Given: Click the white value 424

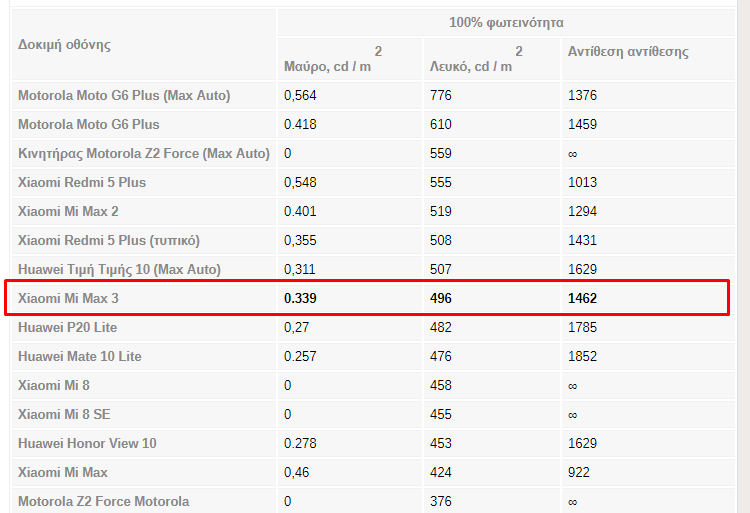Looking at the screenshot, I should tap(441, 472).
